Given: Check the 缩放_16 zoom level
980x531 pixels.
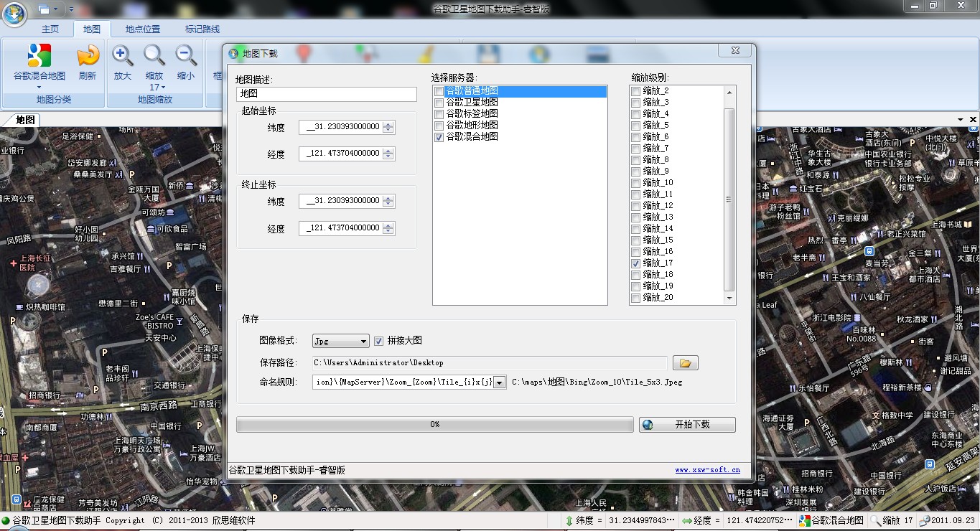Looking at the screenshot, I should (635, 252).
